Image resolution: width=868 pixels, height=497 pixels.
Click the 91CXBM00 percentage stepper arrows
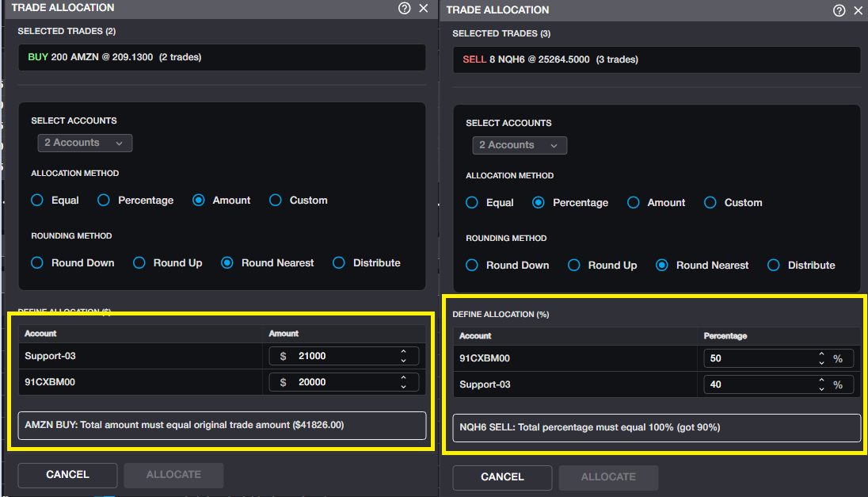pos(821,358)
